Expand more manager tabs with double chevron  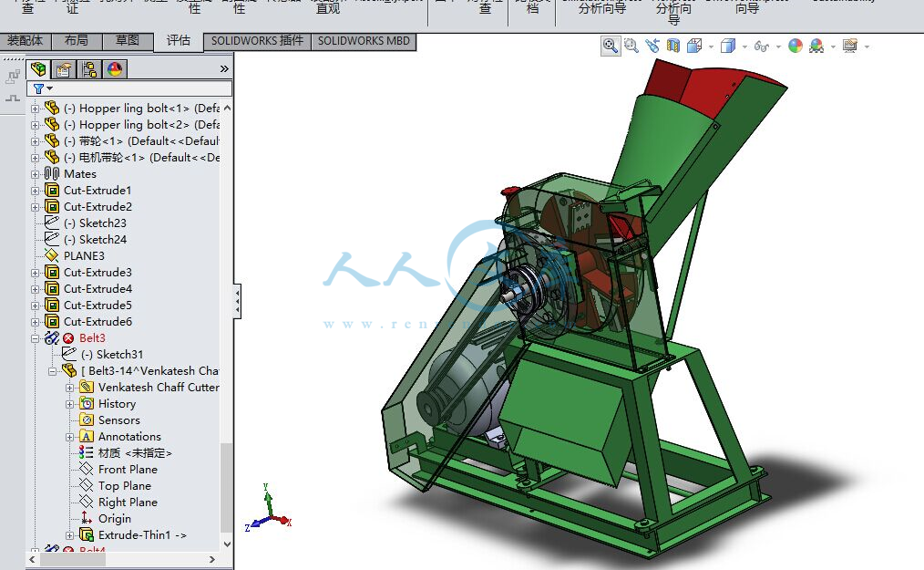tap(224, 69)
